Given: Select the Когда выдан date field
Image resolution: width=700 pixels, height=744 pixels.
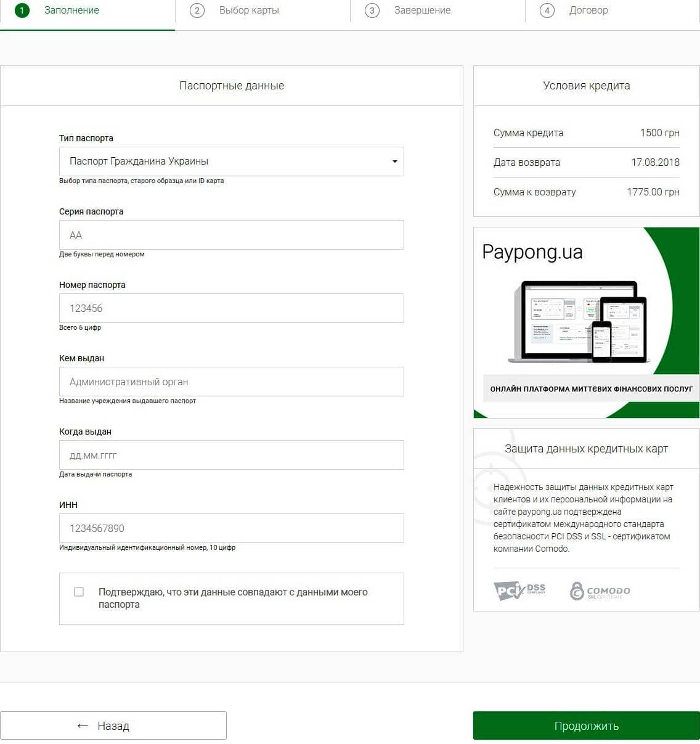Looking at the screenshot, I should point(231,455).
